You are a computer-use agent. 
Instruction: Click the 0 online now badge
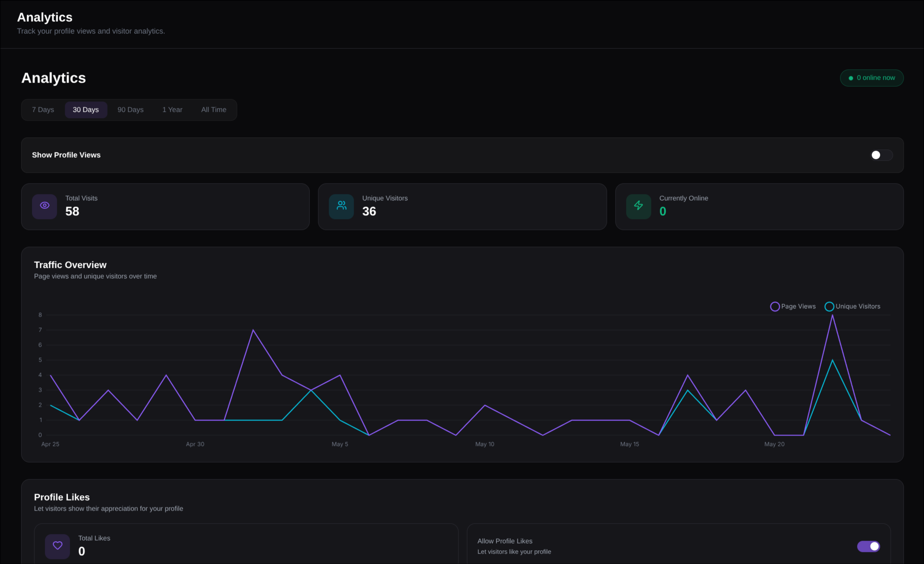tap(872, 78)
